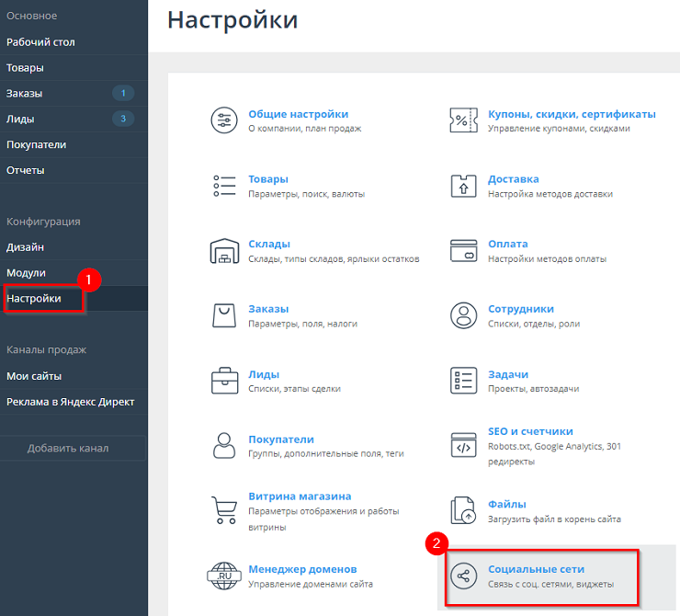
Task: Click the General settings sliders icon
Action: [224, 120]
